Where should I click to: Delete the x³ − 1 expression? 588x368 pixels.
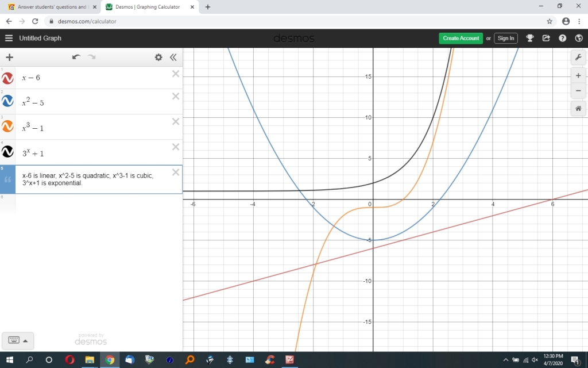tap(176, 122)
